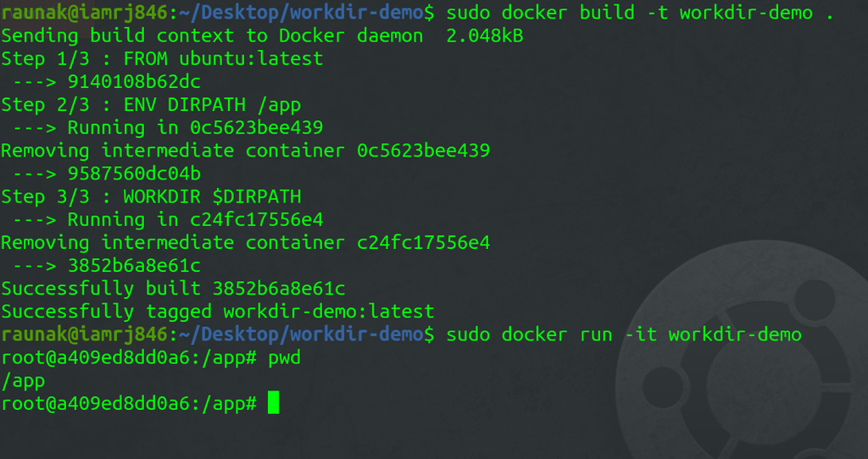Click 'Successfully tagged workdir-demo:latest' line
Screen dimensions: 868x459
(217, 312)
